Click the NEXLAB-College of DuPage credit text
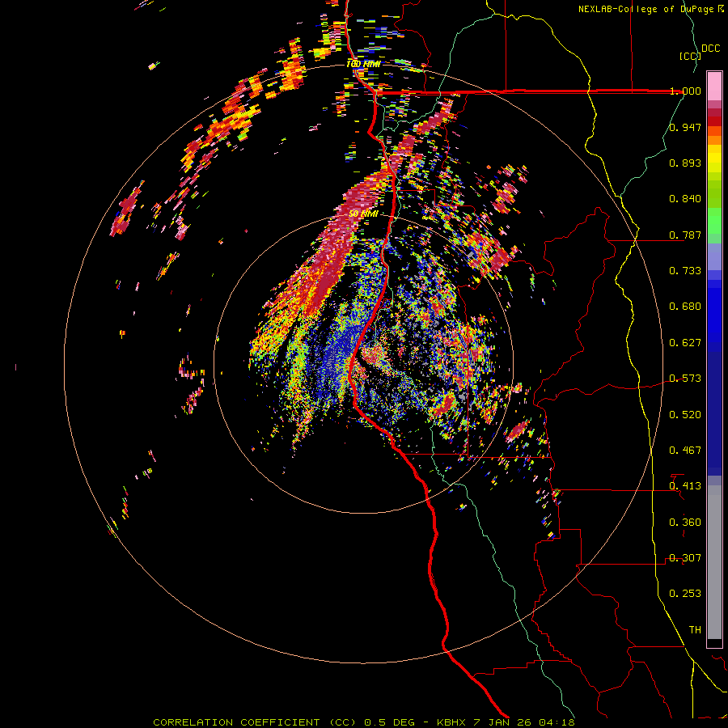Image resolution: width=728 pixels, height=728 pixels. pyautogui.click(x=646, y=9)
